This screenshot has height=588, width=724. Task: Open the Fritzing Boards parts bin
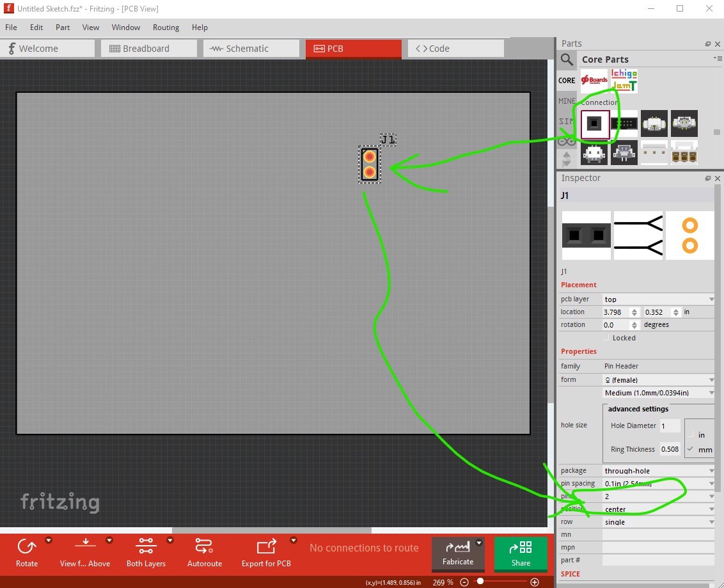tap(594, 81)
